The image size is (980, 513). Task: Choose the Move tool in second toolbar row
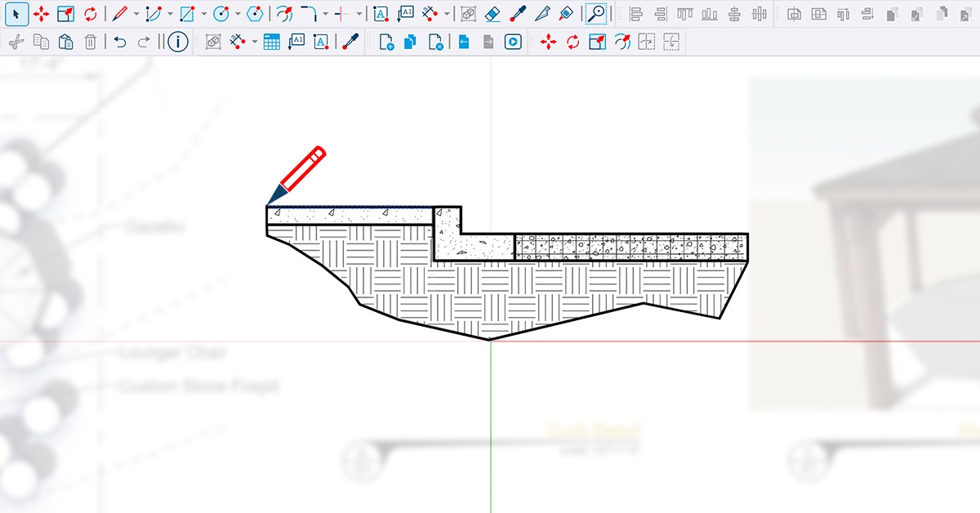tap(549, 42)
